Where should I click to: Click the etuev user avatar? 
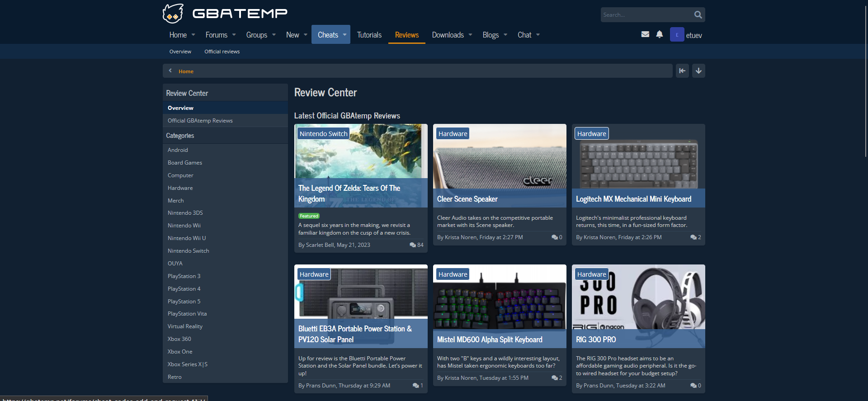click(677, 35)
